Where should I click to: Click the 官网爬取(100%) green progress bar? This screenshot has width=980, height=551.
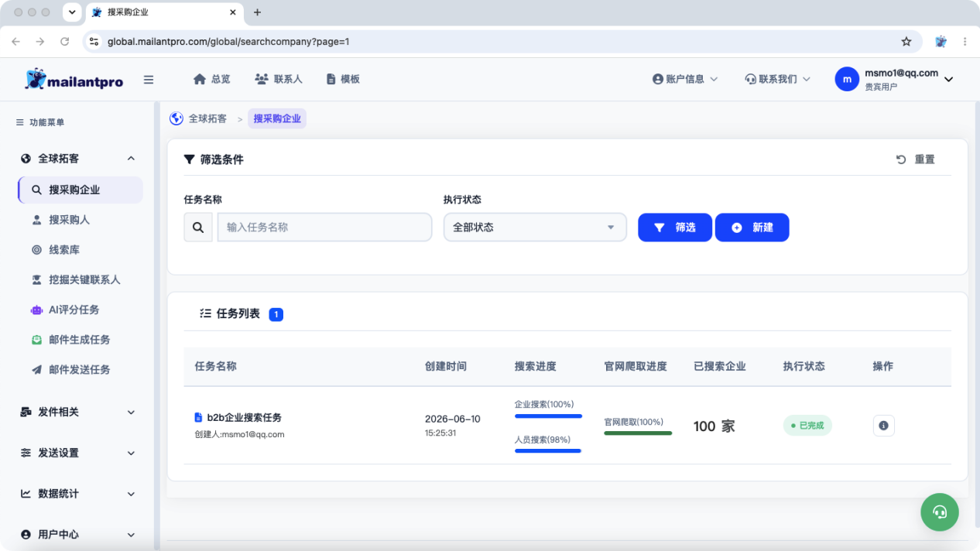(638, 433)
